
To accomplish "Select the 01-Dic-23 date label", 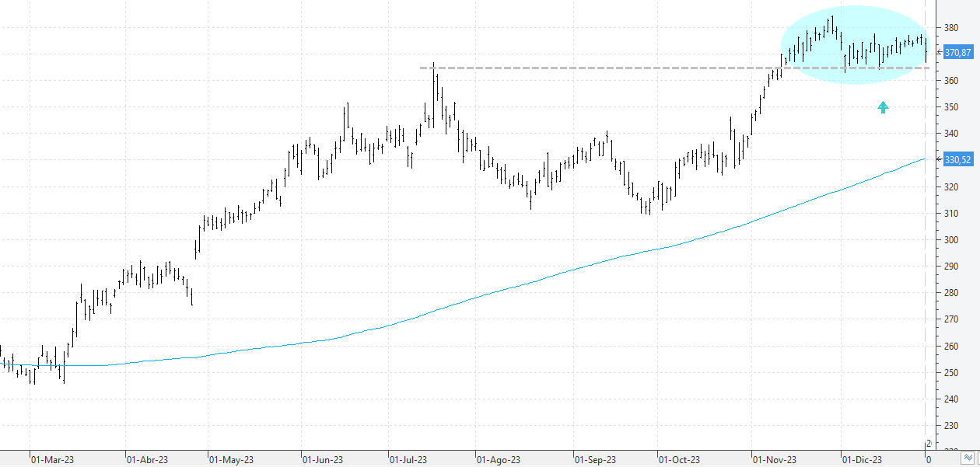I will 862,459.
